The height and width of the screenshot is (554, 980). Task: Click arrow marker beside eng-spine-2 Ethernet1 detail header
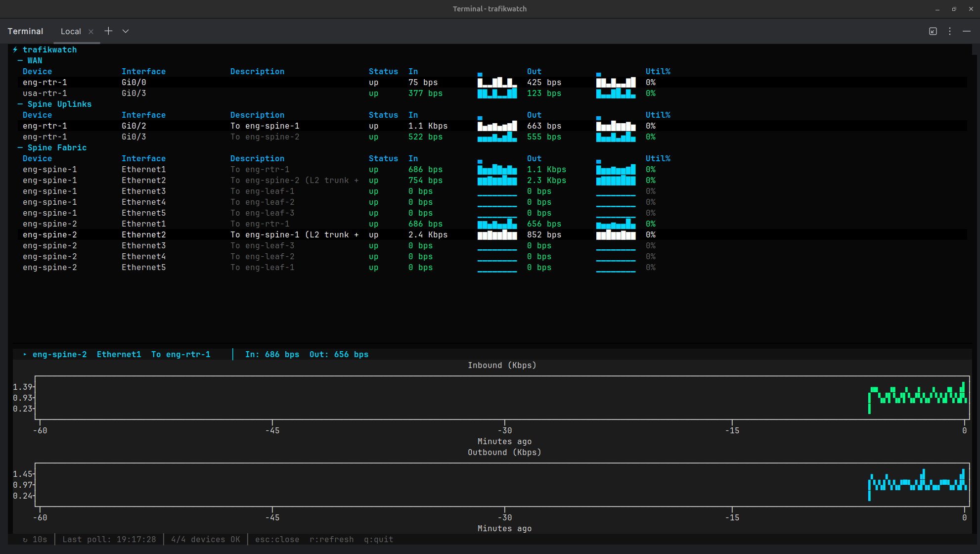coord(24,354)
